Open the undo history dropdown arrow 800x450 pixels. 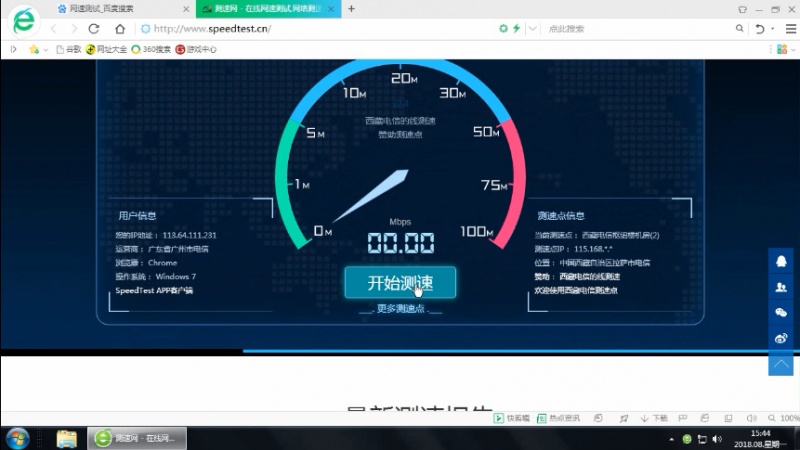click(772, 29)
